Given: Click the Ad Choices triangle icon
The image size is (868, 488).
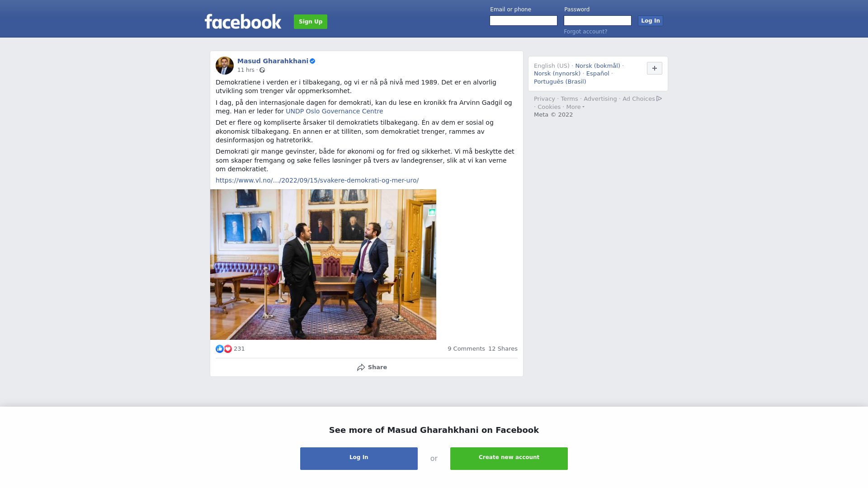Looking at the screenshot, I should tap(659, 99).
